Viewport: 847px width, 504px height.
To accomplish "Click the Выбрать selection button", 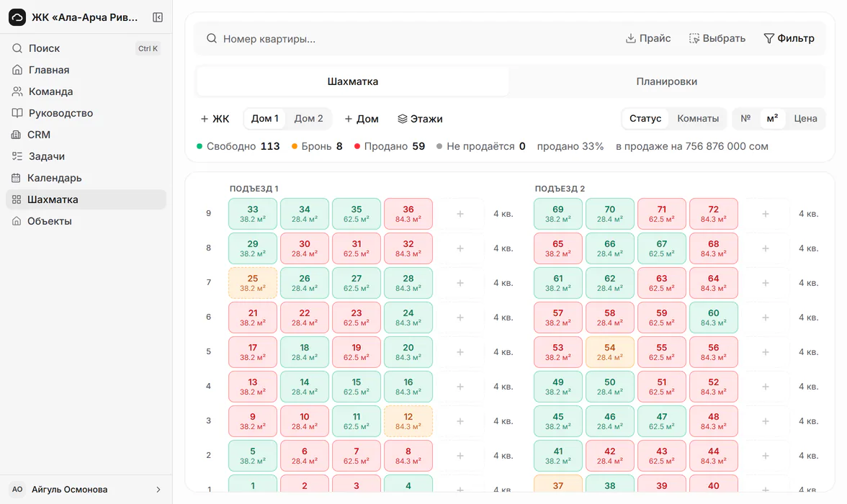I will point(717,38).
